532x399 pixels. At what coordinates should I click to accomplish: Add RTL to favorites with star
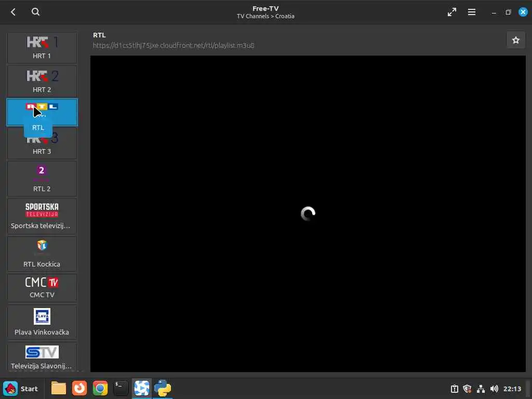515,40
